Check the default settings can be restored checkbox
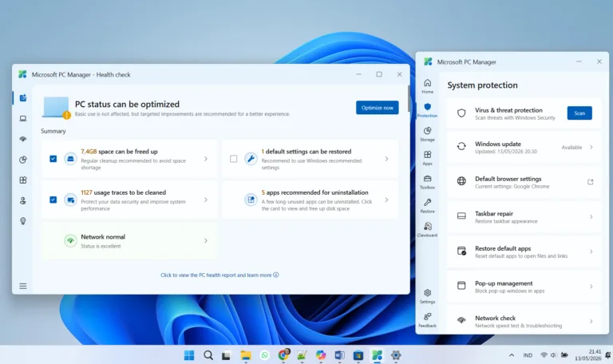This screenshot has width=613, height=364. (233, 159)
